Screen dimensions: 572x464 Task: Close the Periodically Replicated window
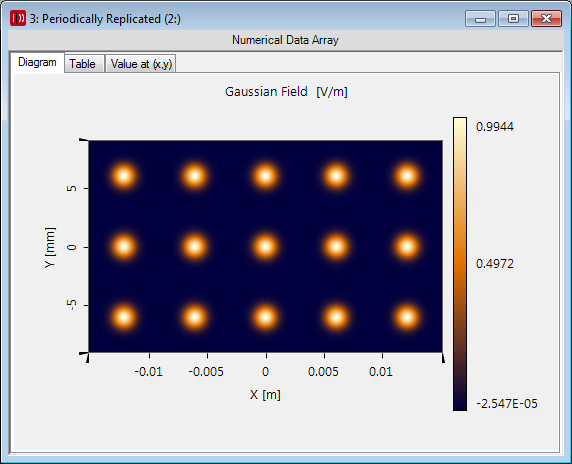click(x=546, y=19)
